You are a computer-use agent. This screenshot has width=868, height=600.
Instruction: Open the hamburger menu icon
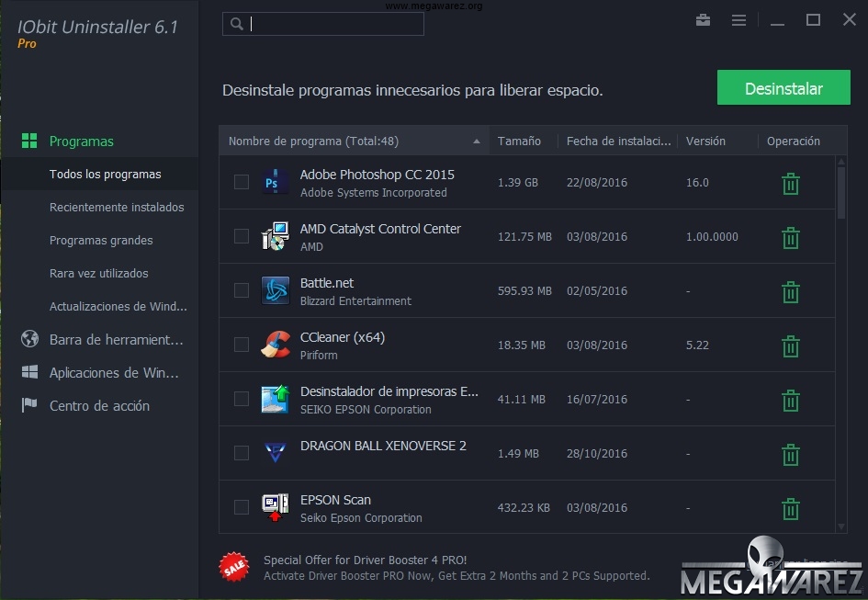738,20
